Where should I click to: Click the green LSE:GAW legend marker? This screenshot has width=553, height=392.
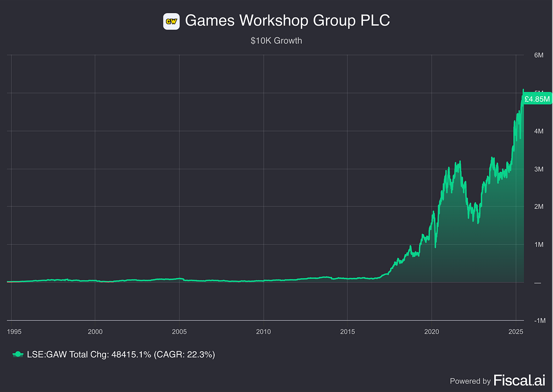(18, 354)
